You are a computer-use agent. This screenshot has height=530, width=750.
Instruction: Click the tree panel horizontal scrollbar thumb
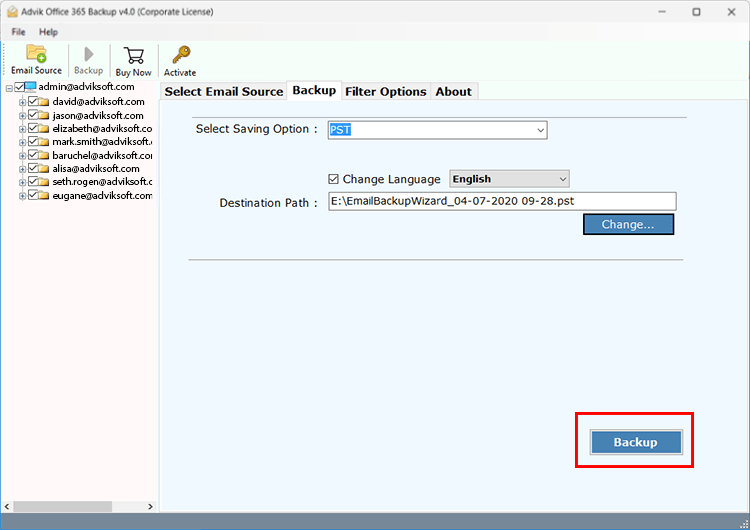(x=63, y=507)
